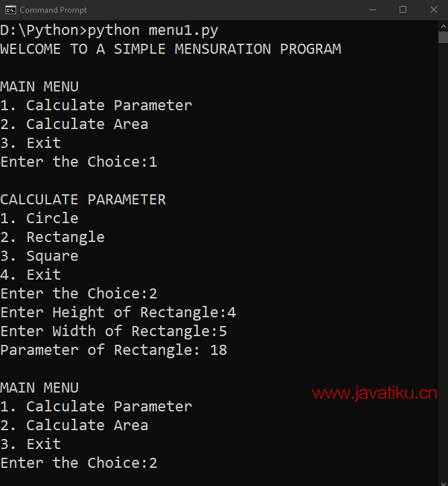The height and width of the screenshot is (486, 448).
Task: Click the www.javatiku.cn watermark link
Action: click(x=375, y=393)
